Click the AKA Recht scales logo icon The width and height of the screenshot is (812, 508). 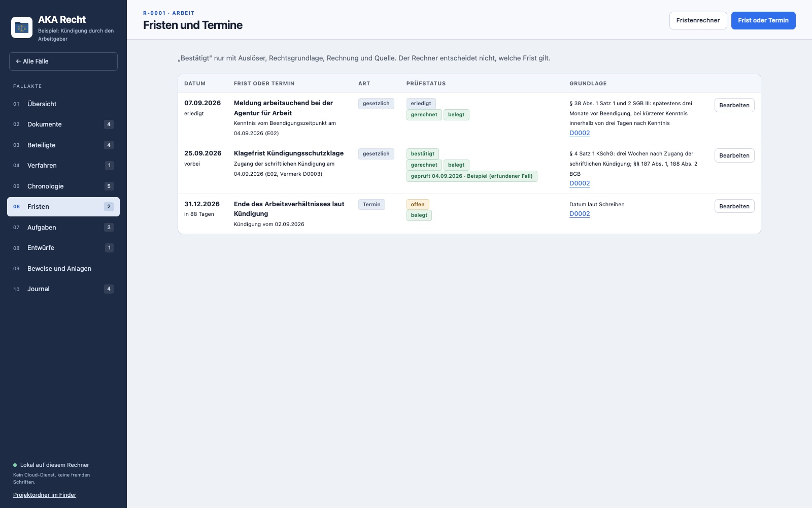pos(22,27)
